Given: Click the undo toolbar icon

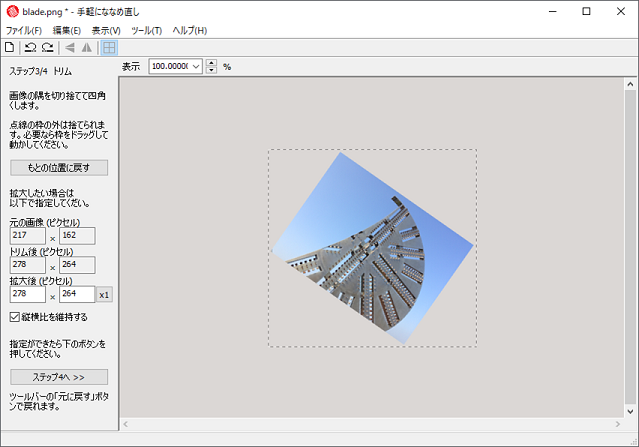Looking at the screenshot, I should 30,47.
